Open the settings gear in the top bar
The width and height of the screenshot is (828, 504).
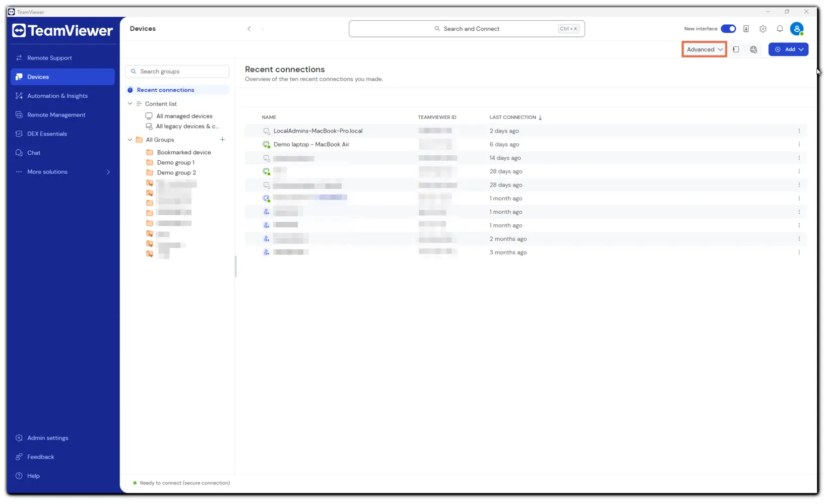point(763,29)
